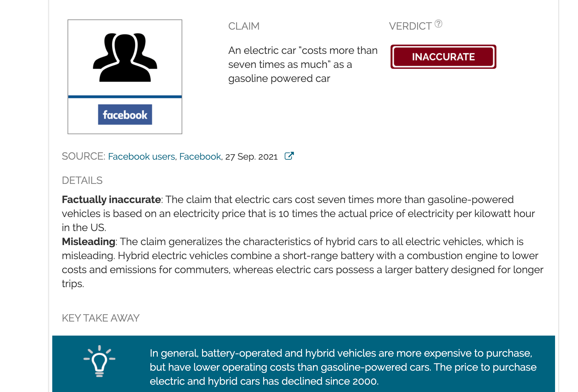Click the external link icon beside the date

[x=289, y=156]
